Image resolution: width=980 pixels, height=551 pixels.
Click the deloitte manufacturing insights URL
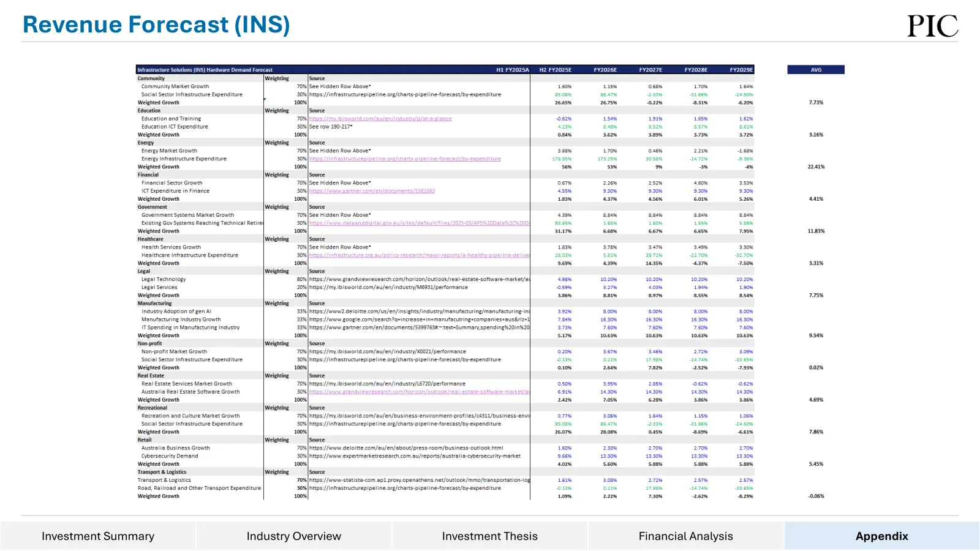click(x=420, y=311)
